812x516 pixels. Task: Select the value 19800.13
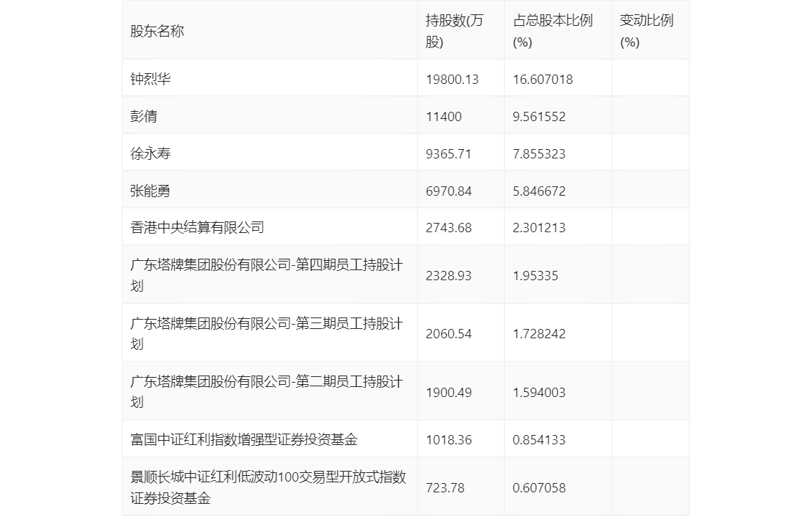pyautogui.click(x=452, y=80)
